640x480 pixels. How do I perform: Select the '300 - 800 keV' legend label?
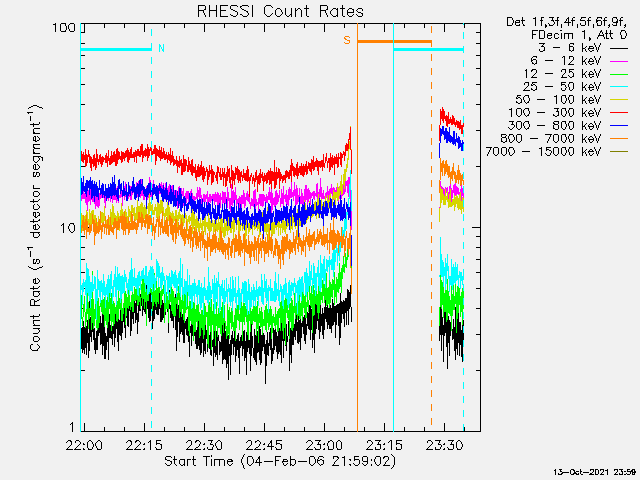(x=555, y=126)
